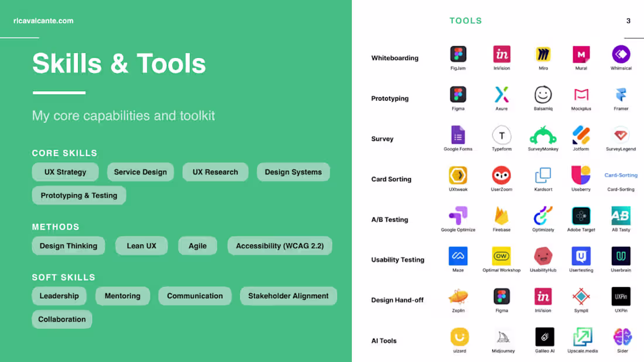Click the Sympli icon
Viewport: 644px width, 362px height.
(x=581, y=297)
